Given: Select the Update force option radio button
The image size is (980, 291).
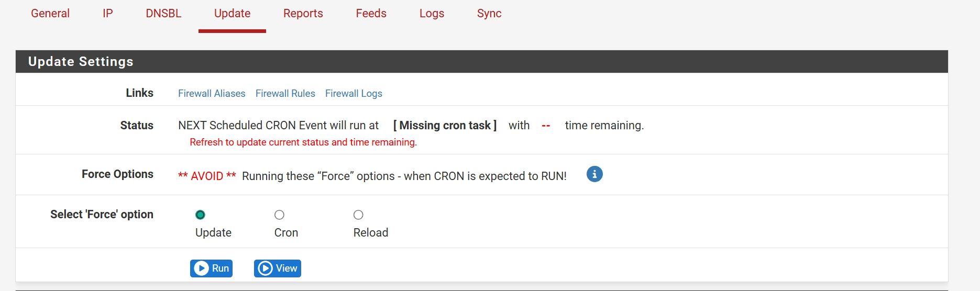Looking at the screenshot, I should point(200,215).
